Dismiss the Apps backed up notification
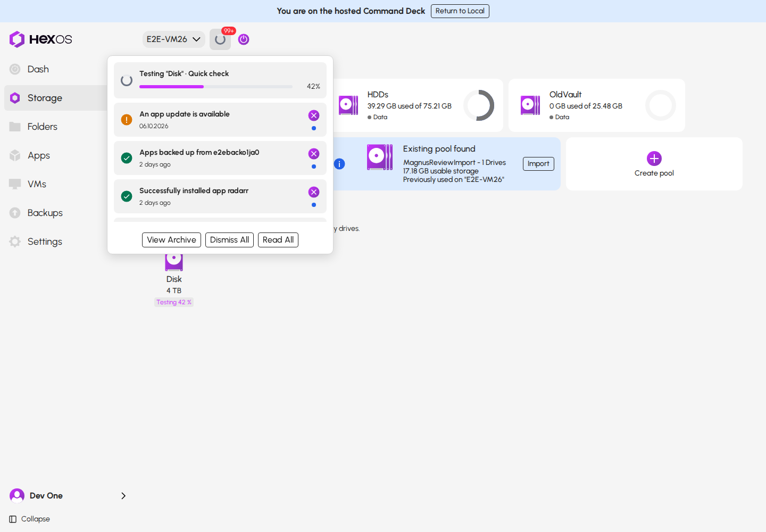The width and height of the screenshot is (766, 532). coord(314,154)
